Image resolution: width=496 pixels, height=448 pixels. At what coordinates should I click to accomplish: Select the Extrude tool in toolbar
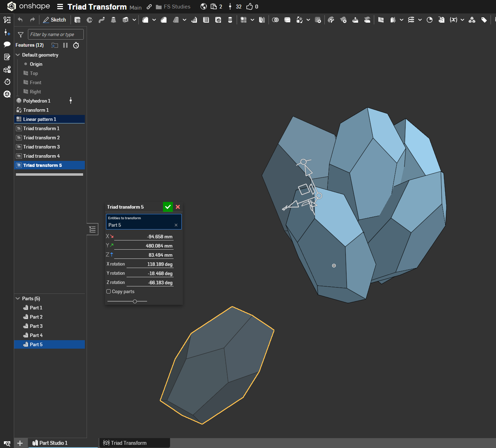point(77,20)
